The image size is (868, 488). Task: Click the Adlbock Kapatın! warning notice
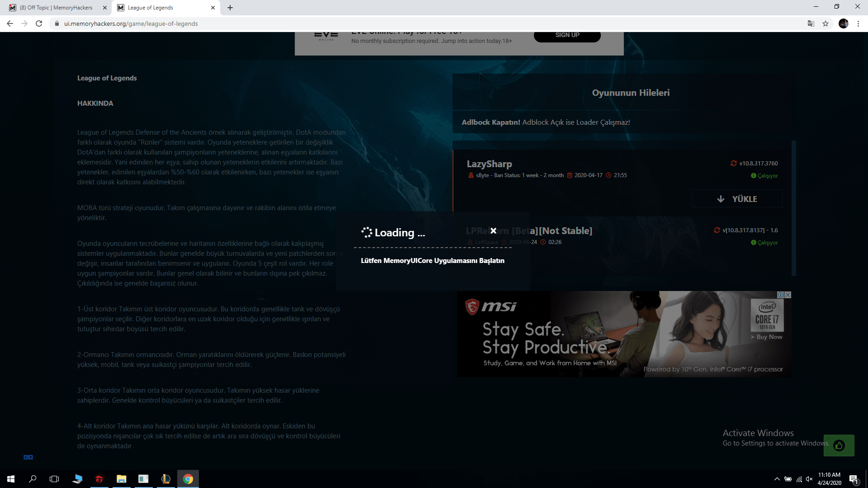pyautogui.click(x=546, y=122)
